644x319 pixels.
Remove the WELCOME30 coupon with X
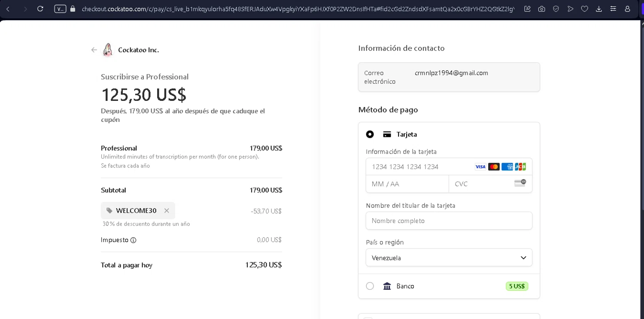tap(167, 210)
